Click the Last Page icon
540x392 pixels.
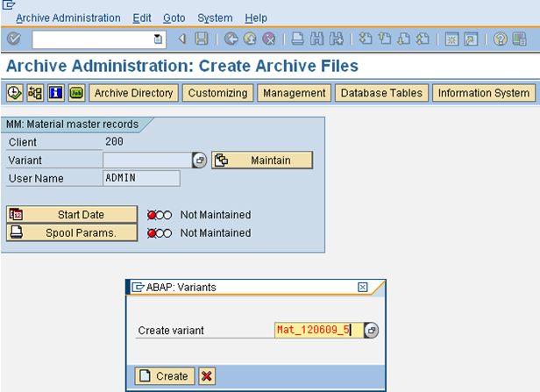coord(423,39)
